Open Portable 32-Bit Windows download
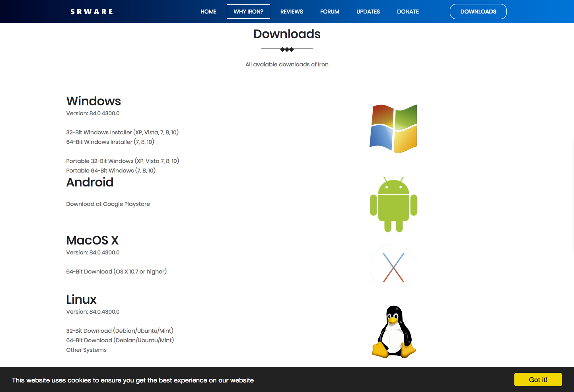This screenshot has height=392, width=574. coord(123,161)
